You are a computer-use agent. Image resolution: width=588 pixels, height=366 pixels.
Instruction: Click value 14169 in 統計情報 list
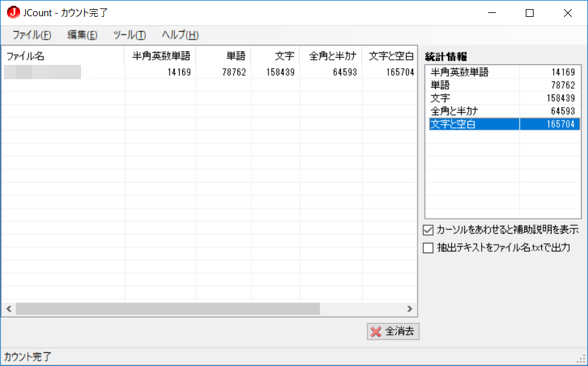[x=563, y=72]
